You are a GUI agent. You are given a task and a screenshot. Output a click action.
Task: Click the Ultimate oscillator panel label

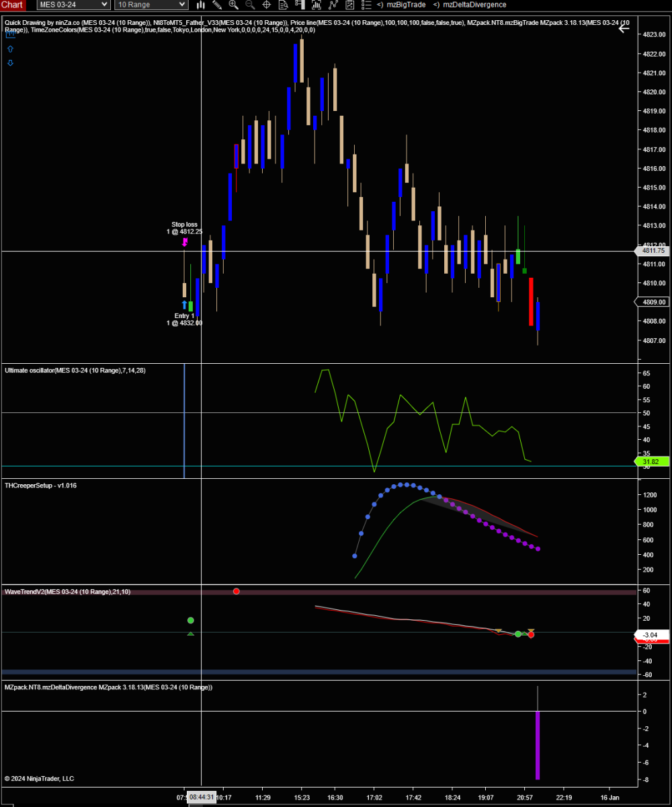pyautogui.click(x=75, y=371)
